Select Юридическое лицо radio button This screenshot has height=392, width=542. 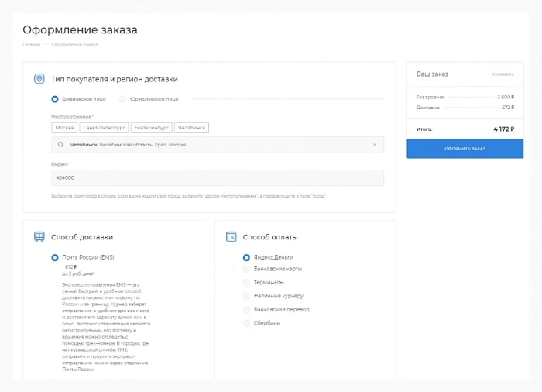122,99
